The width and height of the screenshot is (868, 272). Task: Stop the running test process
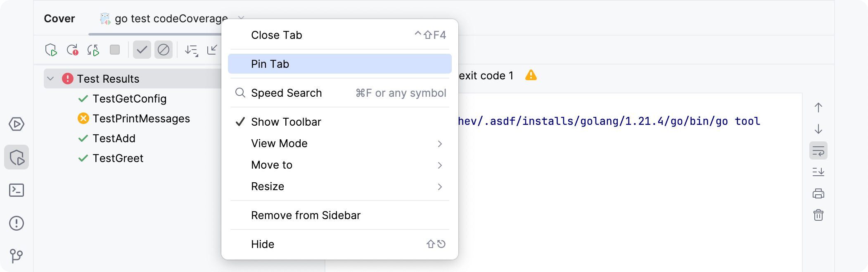pos(115,50)
